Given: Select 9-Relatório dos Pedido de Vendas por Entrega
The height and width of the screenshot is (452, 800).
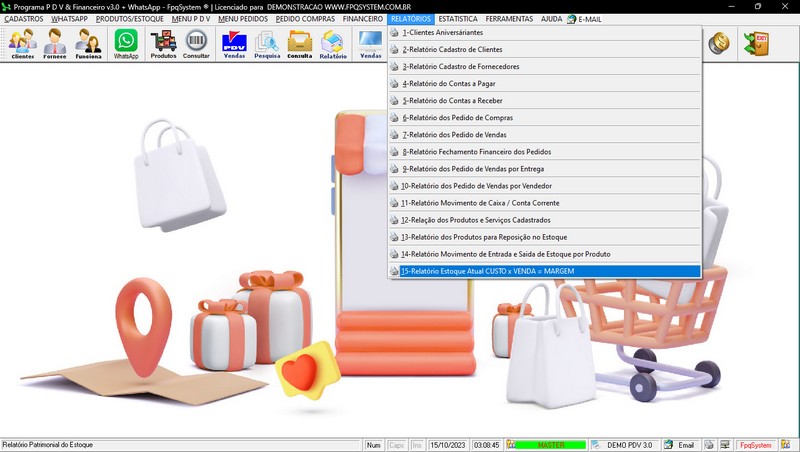Looking at the screenshot, I should pyautogui.click(x=544, y=169).
